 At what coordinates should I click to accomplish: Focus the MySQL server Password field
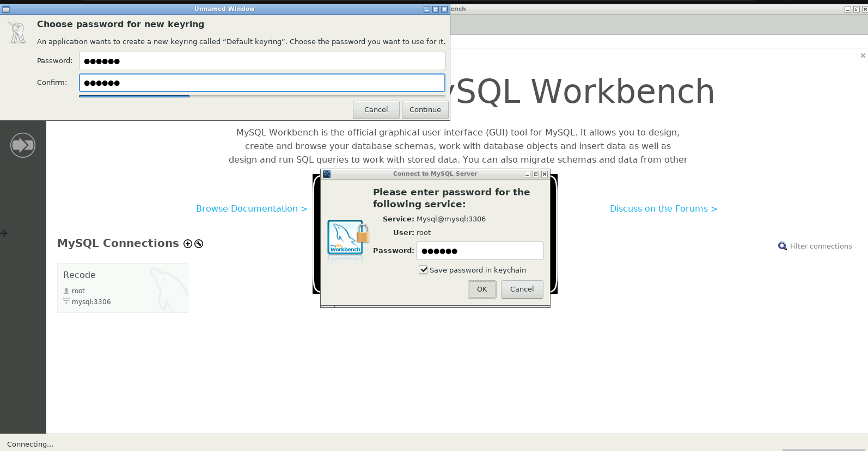coord(480,251)
